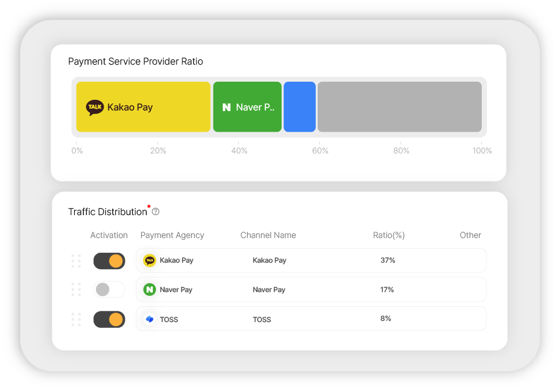Click the Ratio(%) column header
Image resolution: width=560 pixels, height=392 pixels.
coord(389,236)
